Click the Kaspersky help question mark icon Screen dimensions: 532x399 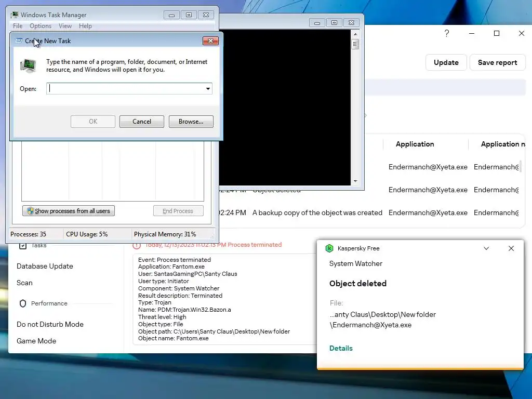[x=446, y=33]
